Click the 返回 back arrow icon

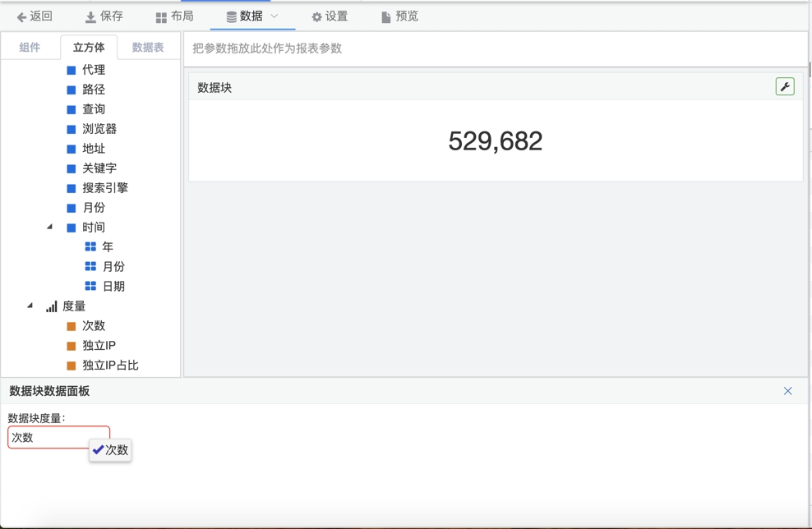21,16
